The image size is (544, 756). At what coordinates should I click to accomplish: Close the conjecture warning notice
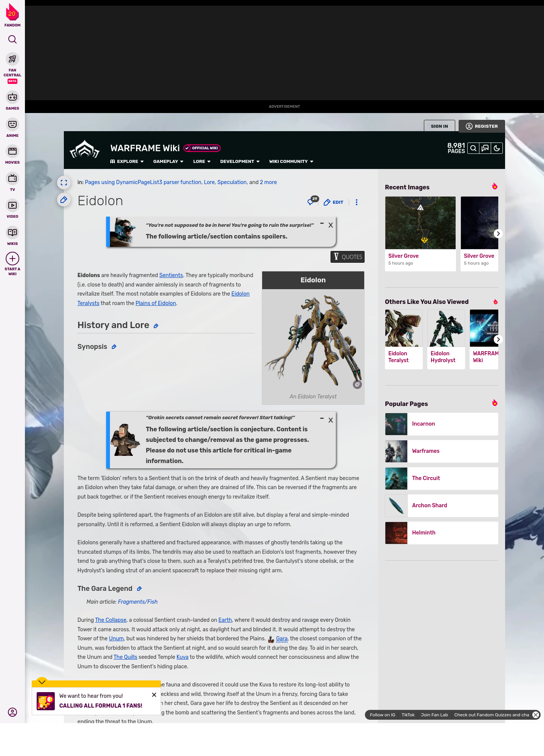pyautogui.click(x=331, y=420)
